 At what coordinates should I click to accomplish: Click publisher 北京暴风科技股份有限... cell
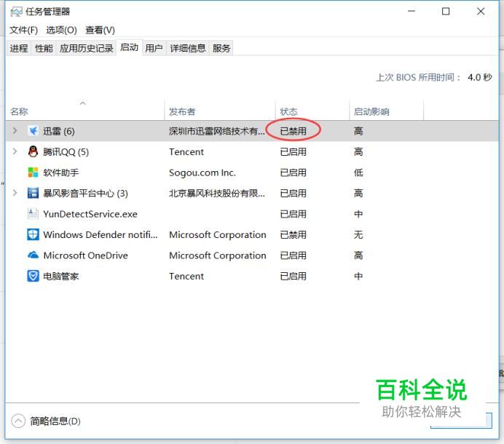(x=217, y=193)
